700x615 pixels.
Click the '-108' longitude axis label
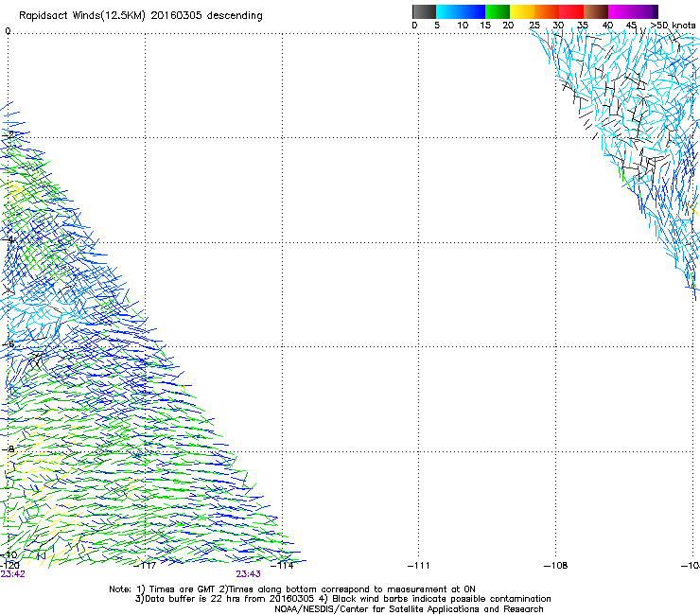tap(556, 566)
